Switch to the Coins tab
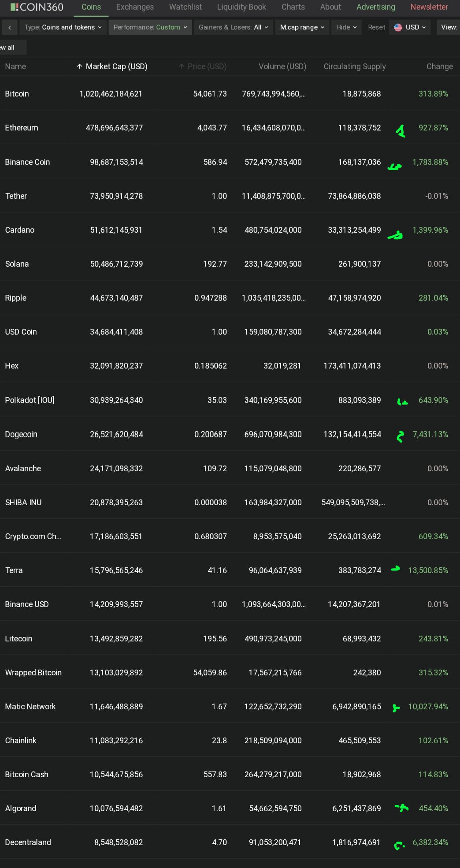Screen dimensions: 460x868 pos(91,7)
